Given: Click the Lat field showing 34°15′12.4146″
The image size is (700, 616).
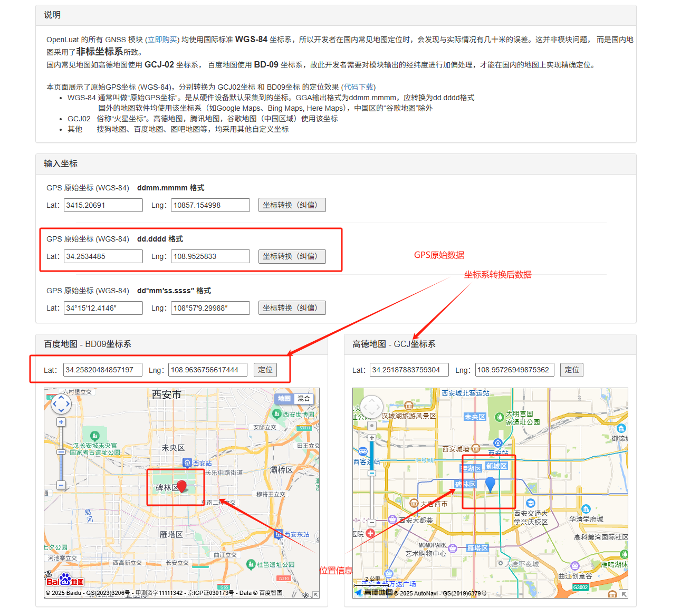Looking at the screenshot, I should (x=103, y=308).
